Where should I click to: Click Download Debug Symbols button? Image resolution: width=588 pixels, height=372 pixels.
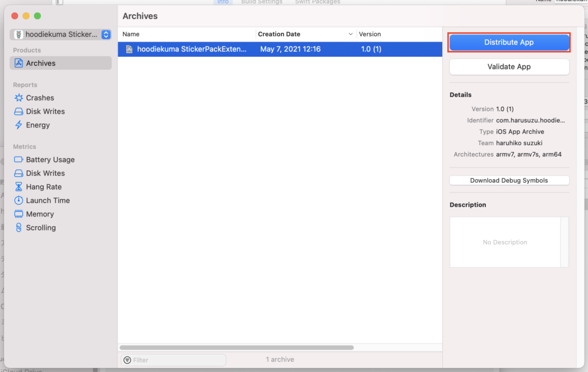[x=509, y=180]
